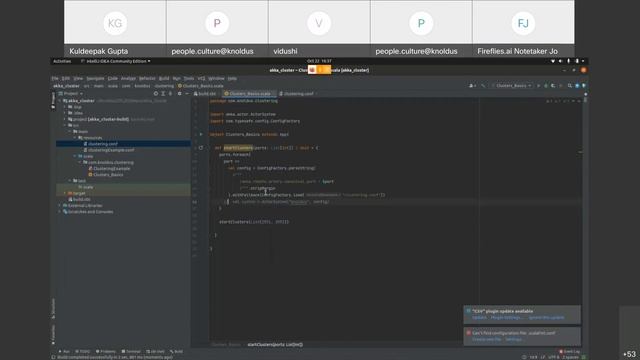640x360 pixels.
Task: Open the Terminal tool window button
Action: click(131, 351)
